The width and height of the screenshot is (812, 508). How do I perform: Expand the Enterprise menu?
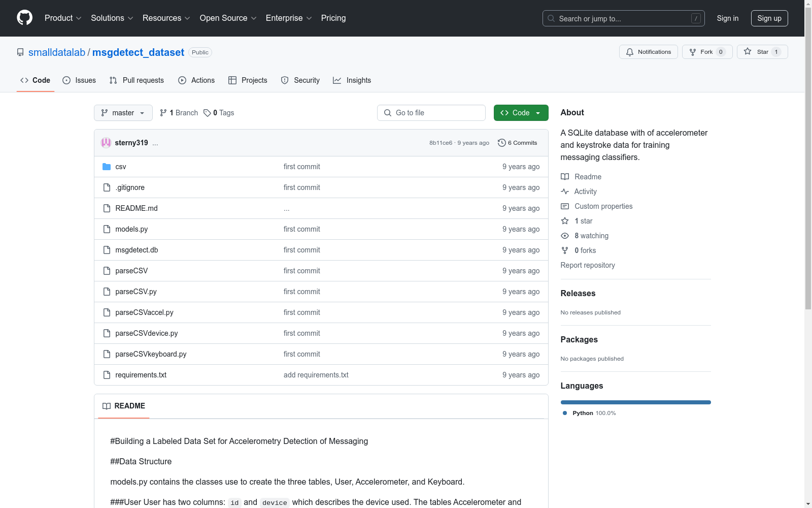289,18
